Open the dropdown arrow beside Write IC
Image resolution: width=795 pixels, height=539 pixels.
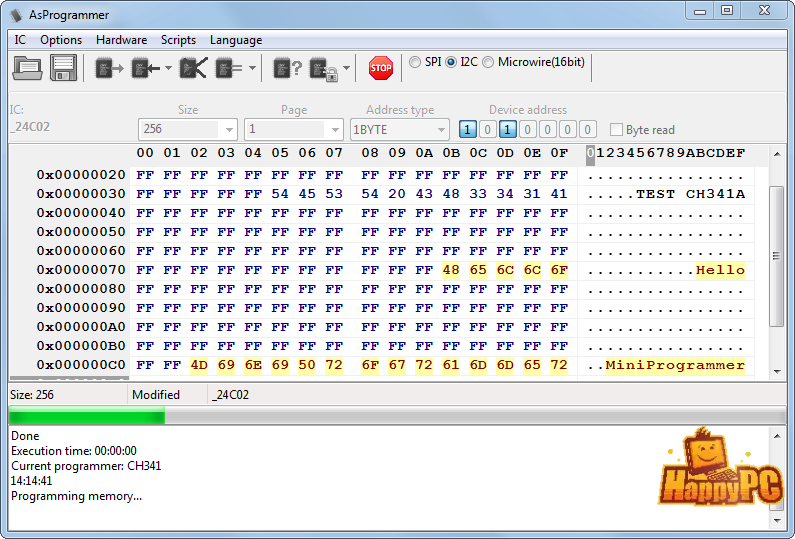[x=168, y=69]
